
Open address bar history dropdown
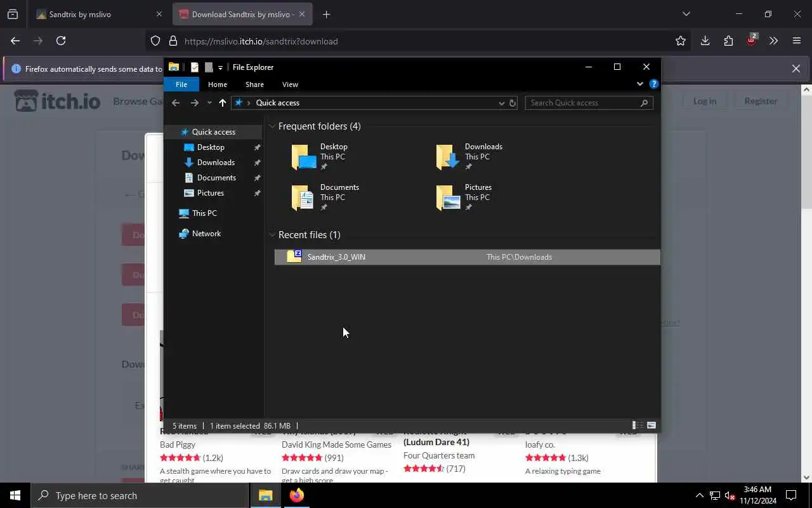(x=501, y=103)
